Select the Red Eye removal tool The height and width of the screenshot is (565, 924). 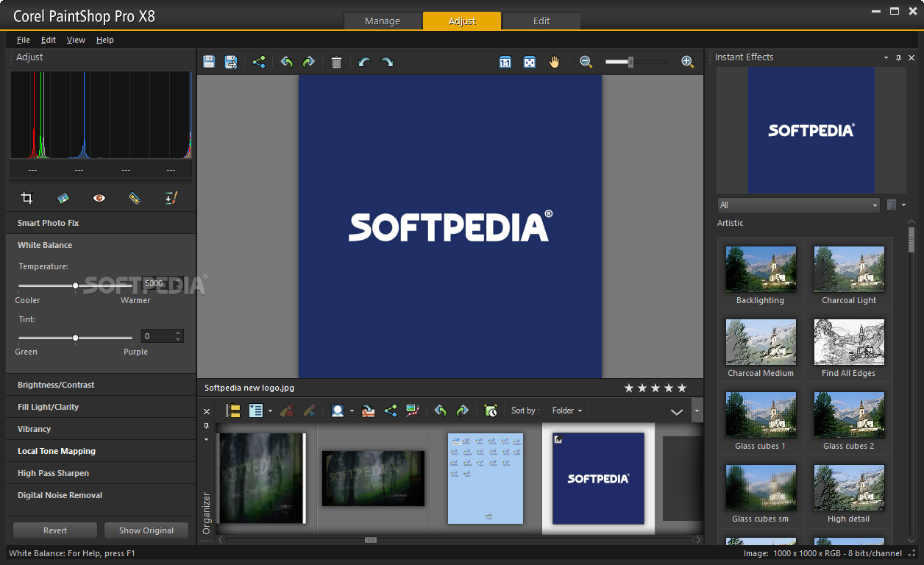pyautogui.click(x=99, y=197)
